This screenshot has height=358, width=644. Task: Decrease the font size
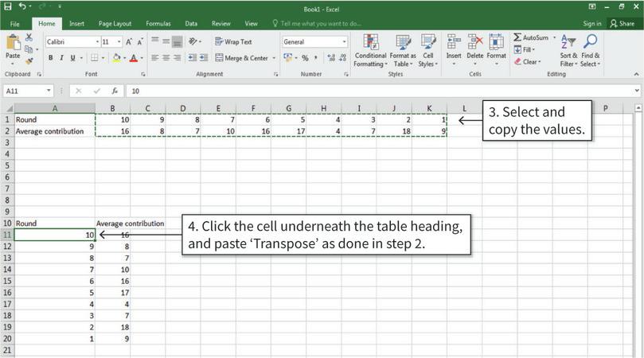[140, 42]
